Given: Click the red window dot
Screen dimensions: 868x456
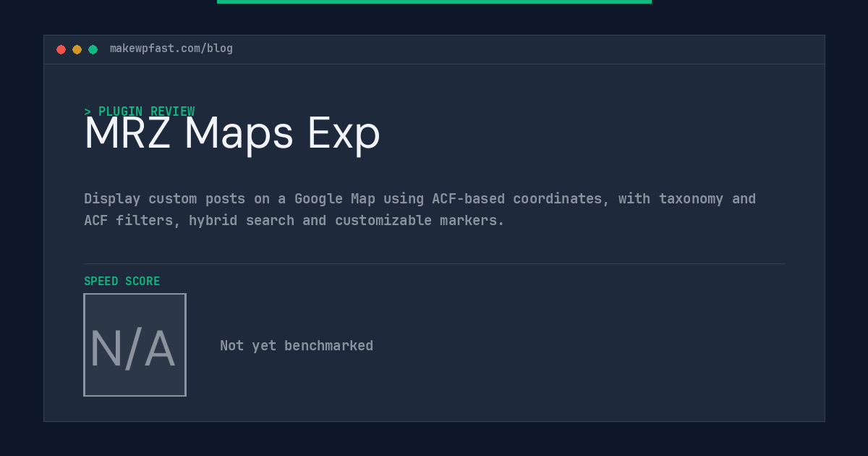Looking at the screenshot, I should (x=61, y=49).
